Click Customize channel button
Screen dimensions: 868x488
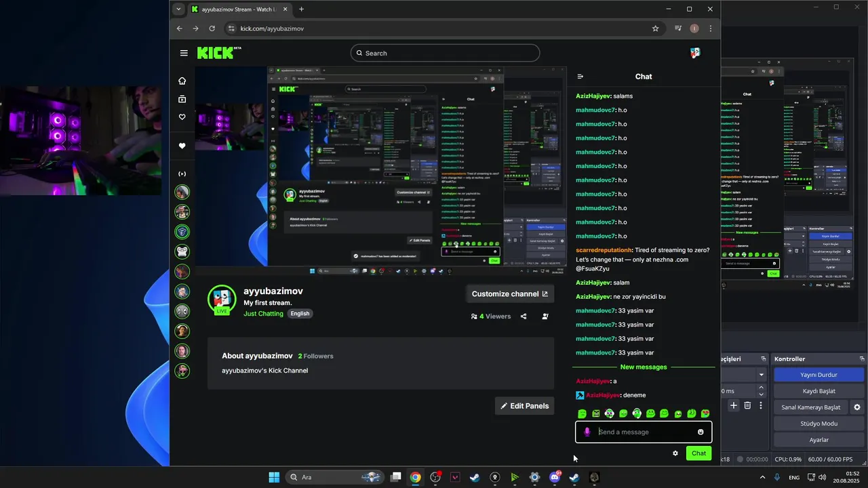click(x=510, y=293)
